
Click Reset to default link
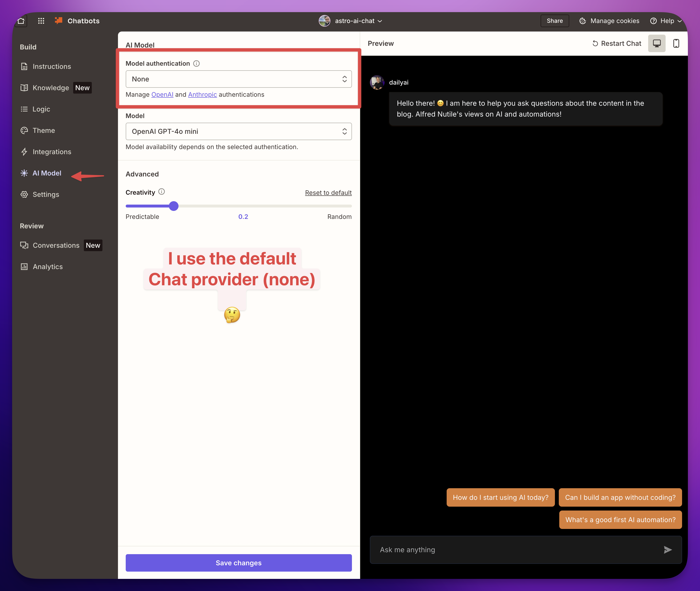point(328,193)
